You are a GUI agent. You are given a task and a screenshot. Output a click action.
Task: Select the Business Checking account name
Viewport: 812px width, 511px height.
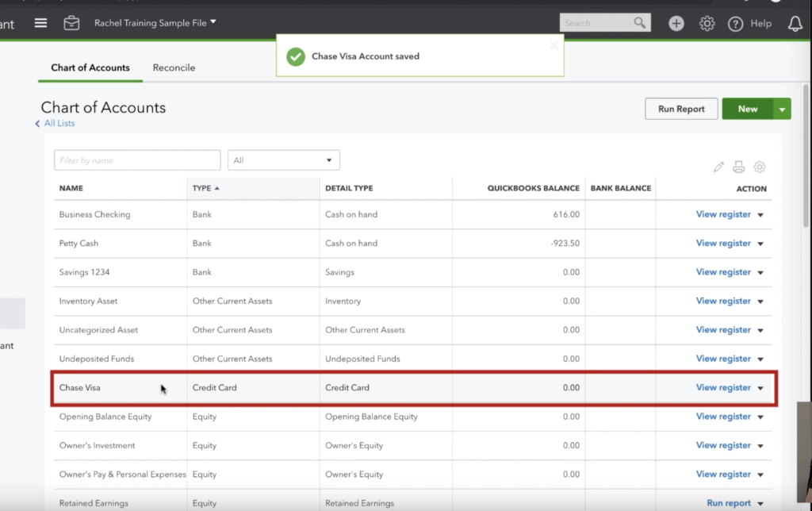tap(95, 214)
